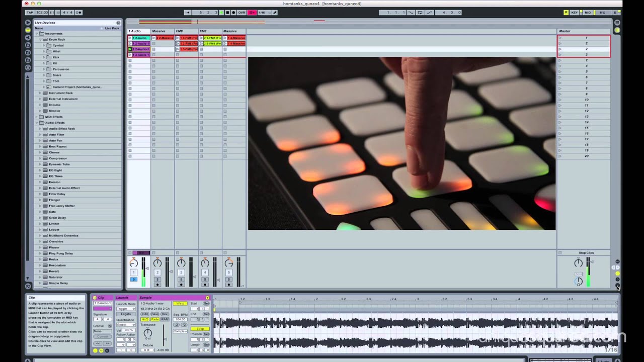Click the Set button beside Start
The image size is (644, 362).
tap(206, 304)
